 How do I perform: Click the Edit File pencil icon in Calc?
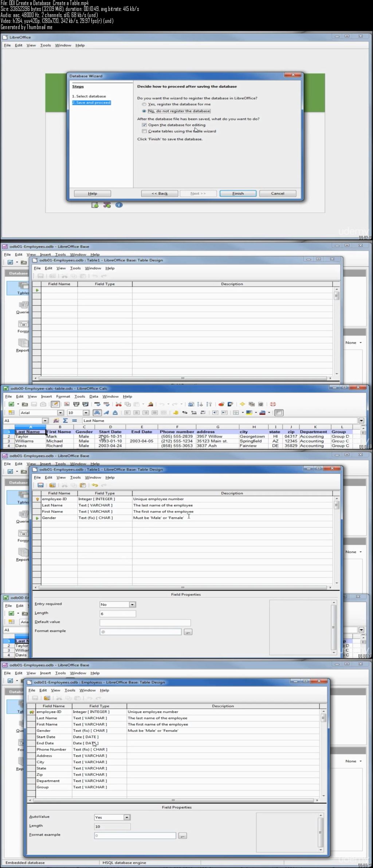[x=55, y=404]
